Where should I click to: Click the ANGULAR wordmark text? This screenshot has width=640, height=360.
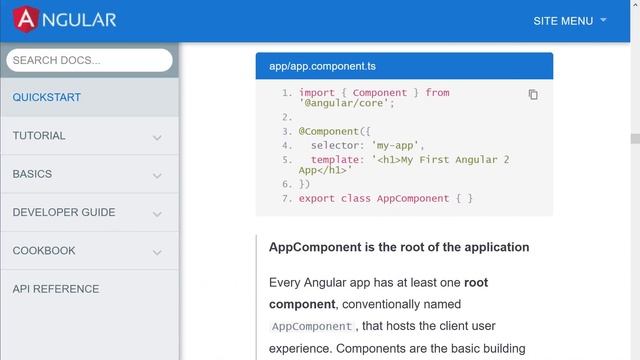pyautogui.click(x=79, y=20)
